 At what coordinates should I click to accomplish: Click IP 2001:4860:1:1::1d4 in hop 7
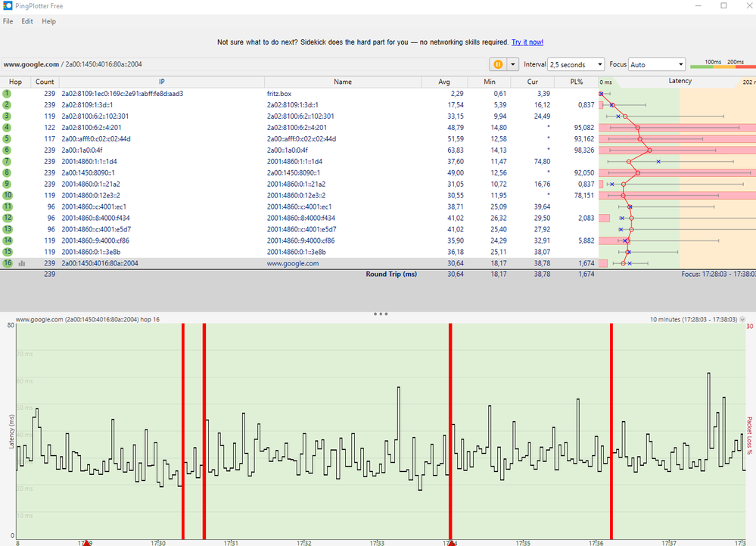click(x=89, y=161)
